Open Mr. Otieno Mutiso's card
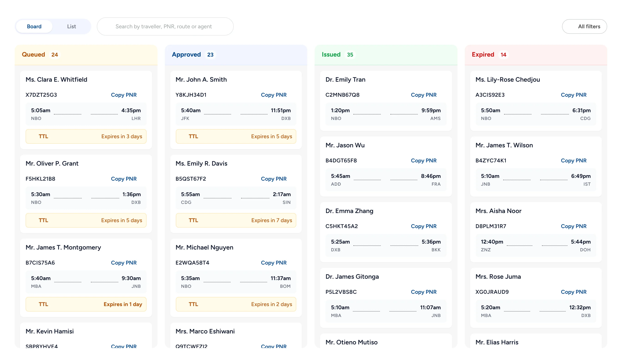Image resolution: width=620 pixels, height=364 pixels. 386,341
